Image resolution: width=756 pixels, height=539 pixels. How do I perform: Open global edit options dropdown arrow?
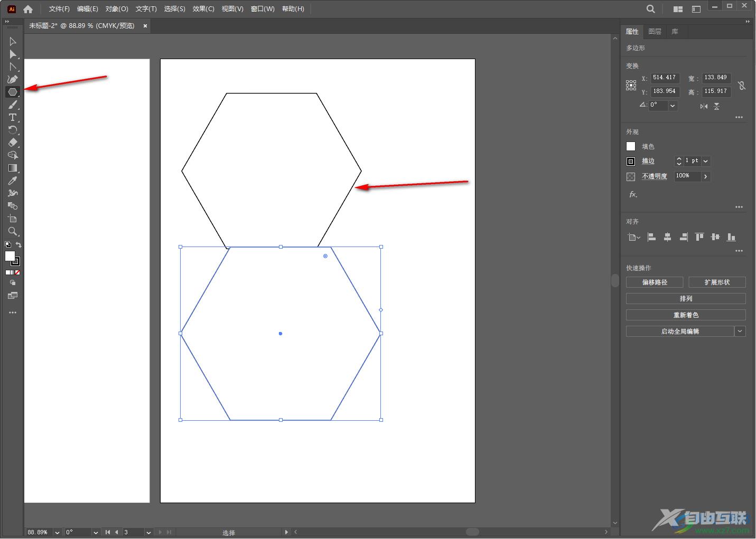point(740,331)
